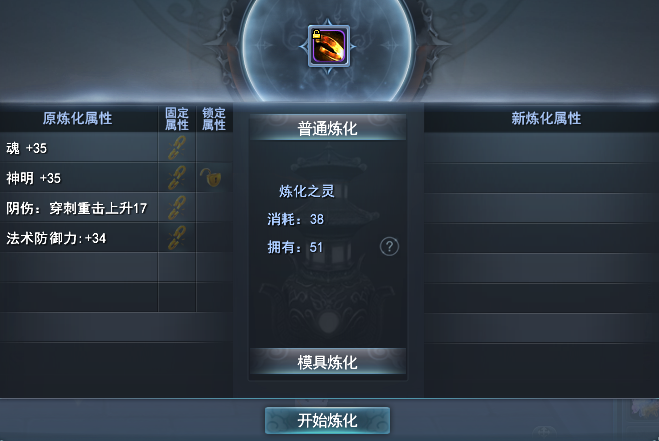Select the 魂 +35 attribute row
The image size is (659, 441).
click(79, 148)
